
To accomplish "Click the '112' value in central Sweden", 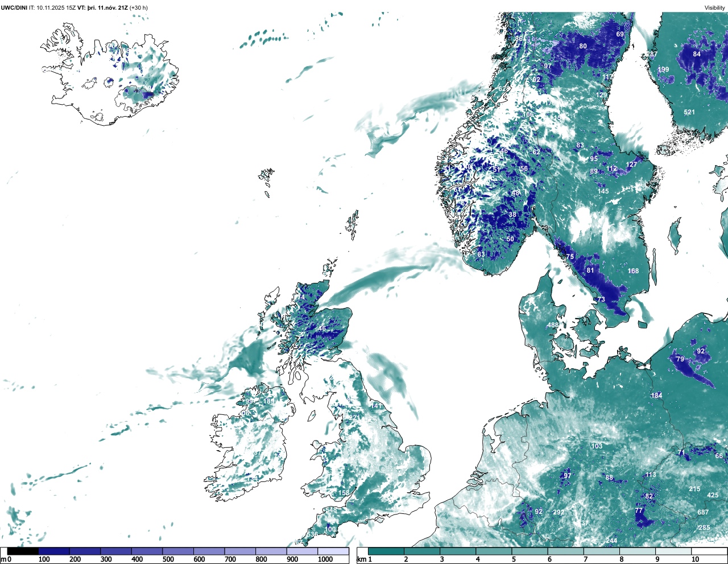I will (612, 168).
